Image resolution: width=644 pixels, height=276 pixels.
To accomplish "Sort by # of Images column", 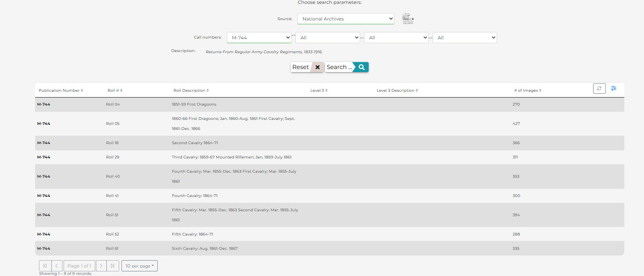I will (527, 90).
